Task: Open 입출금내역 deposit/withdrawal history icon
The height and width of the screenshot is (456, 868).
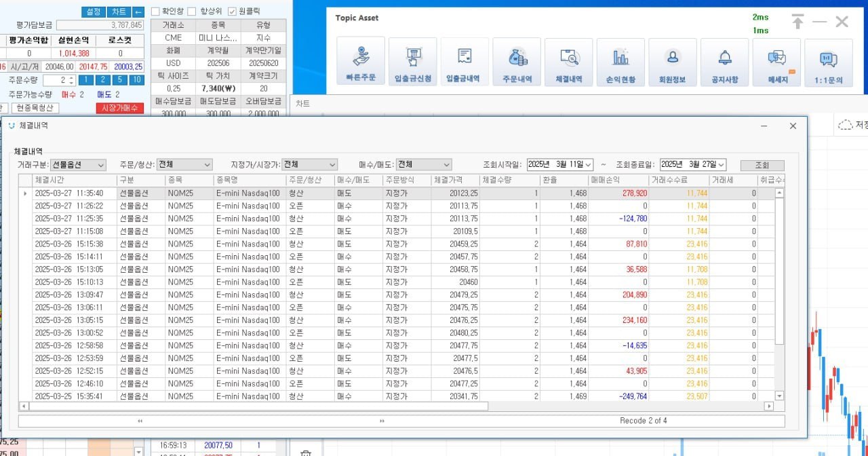Action: click(x=465, y=62)
